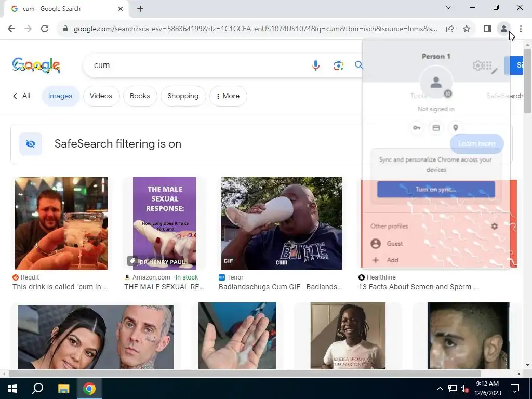Open Passwords via the key icon
Image resolution: width=532 pixels, height=399 pixels.
(417, 128)
